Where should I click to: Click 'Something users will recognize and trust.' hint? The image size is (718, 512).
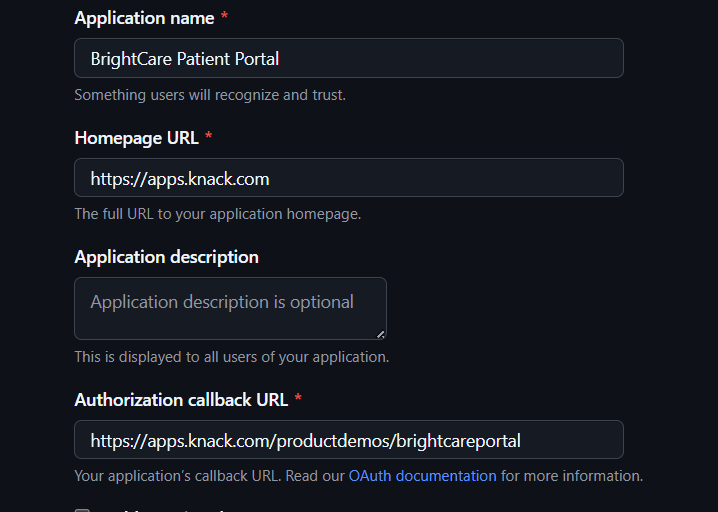[x=210, y=95]
